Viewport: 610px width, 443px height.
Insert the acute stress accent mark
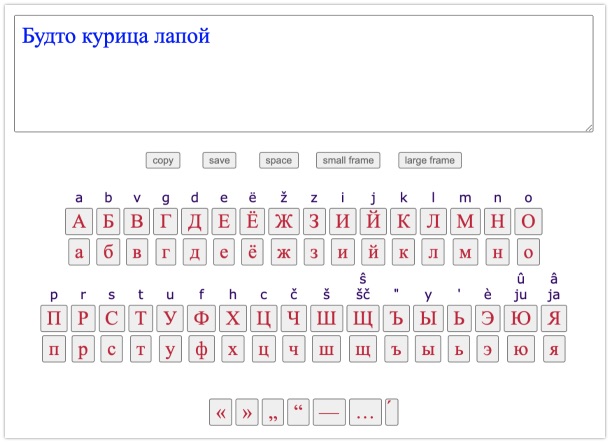[391, 411]
